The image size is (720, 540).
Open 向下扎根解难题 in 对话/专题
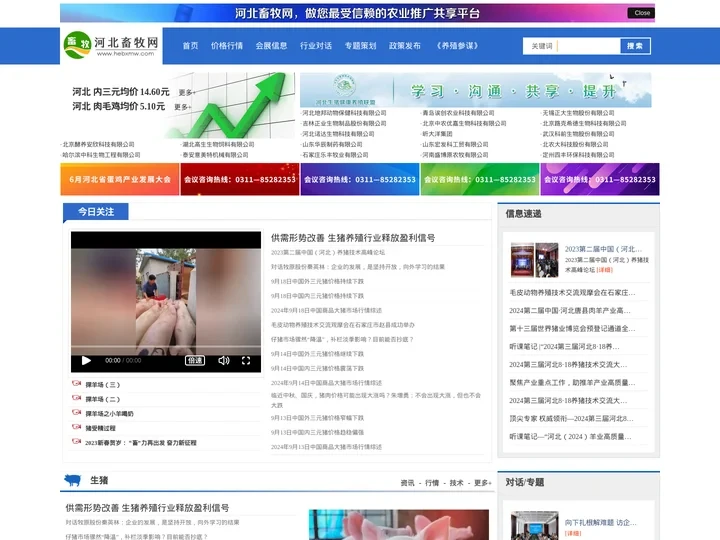coord(601,523)
